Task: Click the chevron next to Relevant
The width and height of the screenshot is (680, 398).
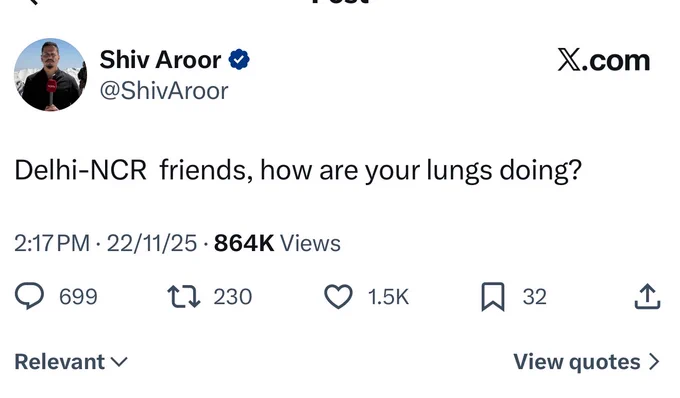Action: point(119,362)
